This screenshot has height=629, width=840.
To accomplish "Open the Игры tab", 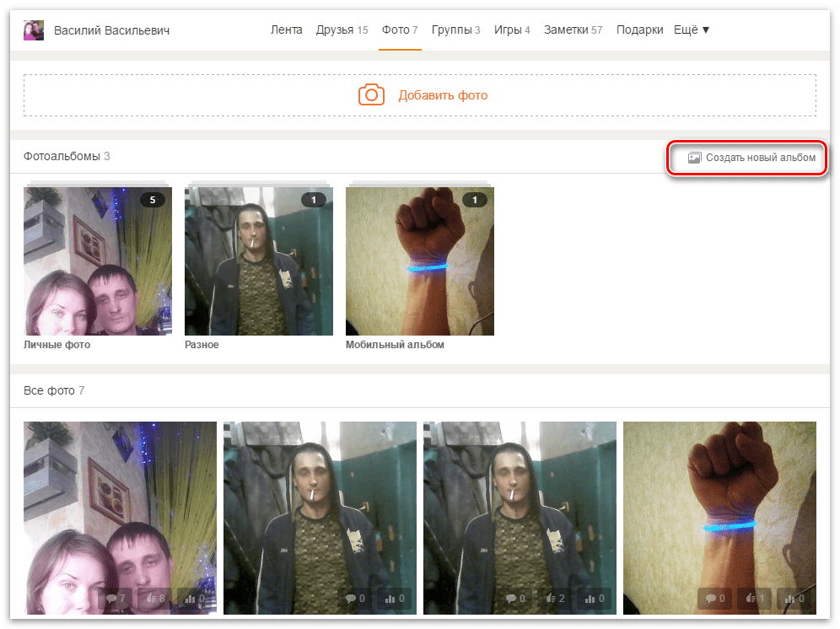I will click(512, 30).
